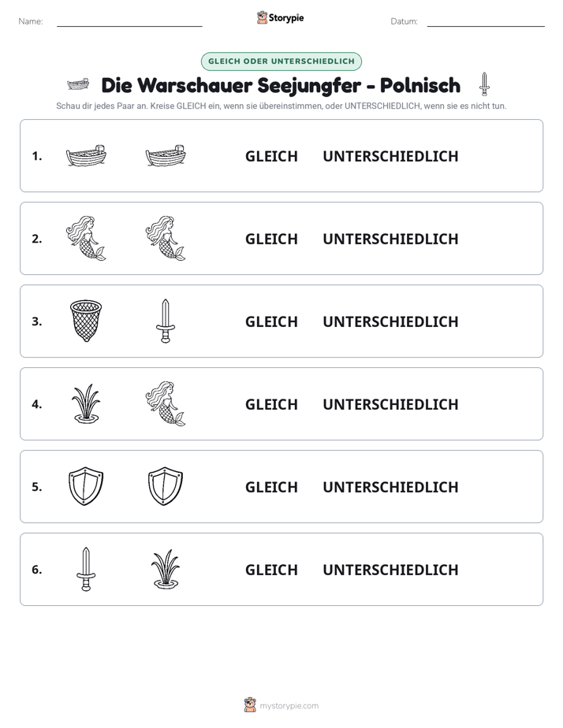Click the Name input line

(x=129, y=21)
